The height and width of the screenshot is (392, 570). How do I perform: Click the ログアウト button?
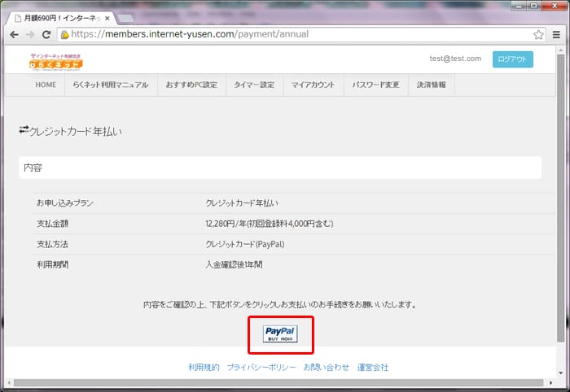(x=512, y=59)
